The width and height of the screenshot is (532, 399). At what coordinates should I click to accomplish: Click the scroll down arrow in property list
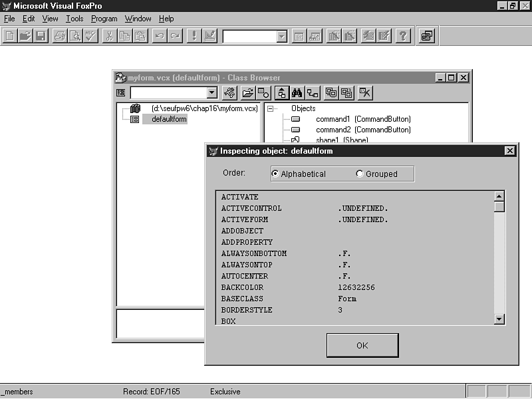pos(499,320)
